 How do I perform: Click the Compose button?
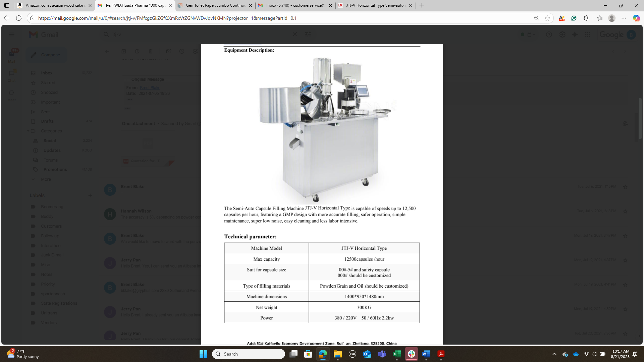[47, 55]
